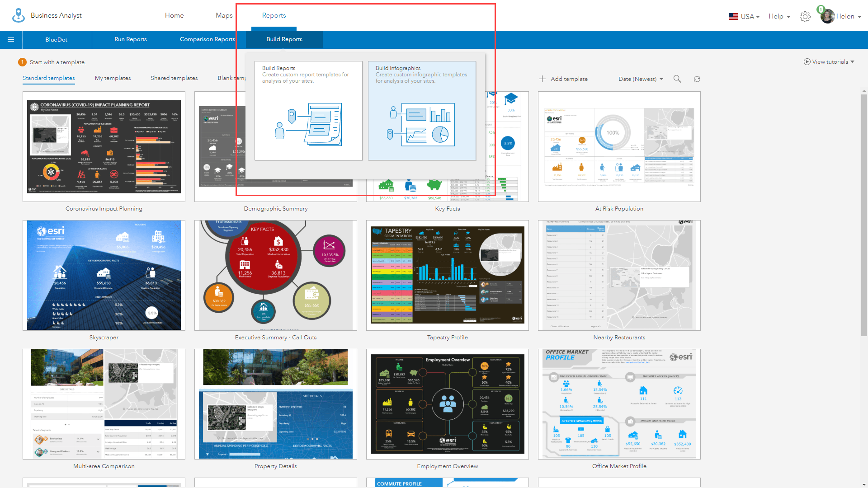
Task: Switch to Standard templates tab
Action: click(x=49, y=78)
